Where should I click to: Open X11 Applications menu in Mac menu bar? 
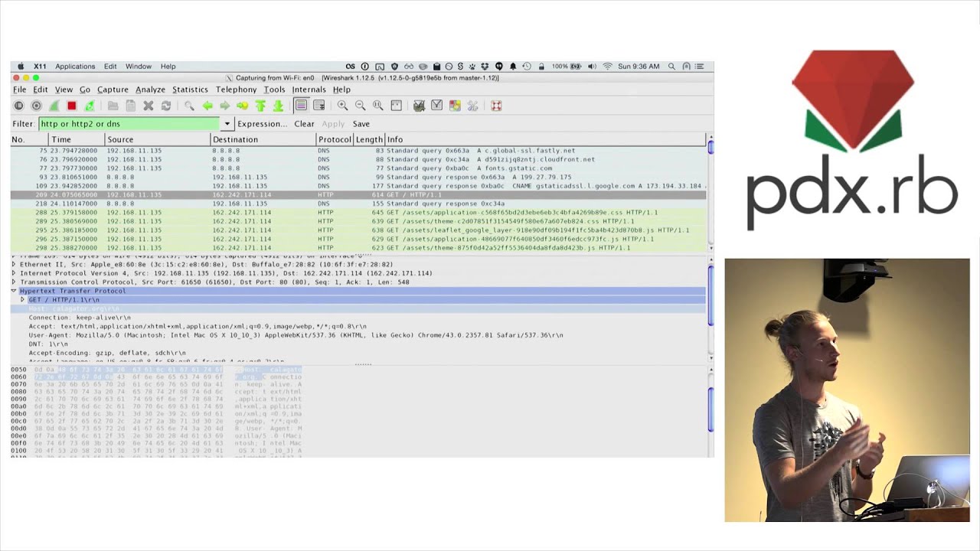[75, 67]
